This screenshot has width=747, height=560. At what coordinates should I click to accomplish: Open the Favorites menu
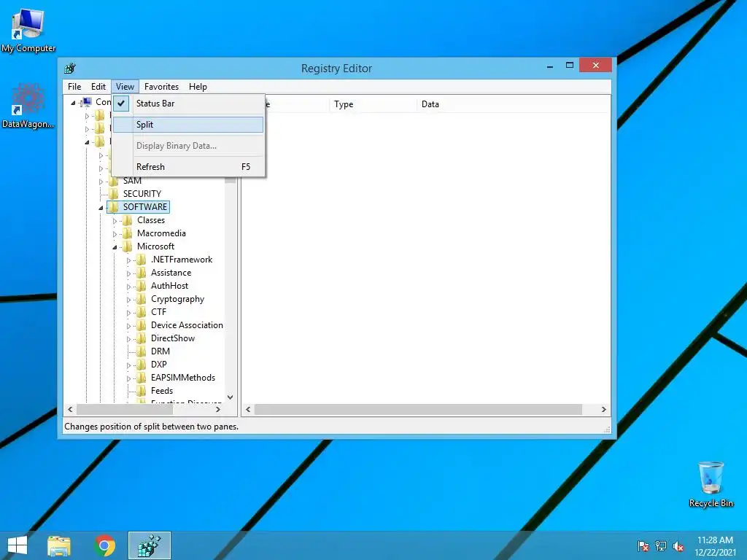(161, 87)
